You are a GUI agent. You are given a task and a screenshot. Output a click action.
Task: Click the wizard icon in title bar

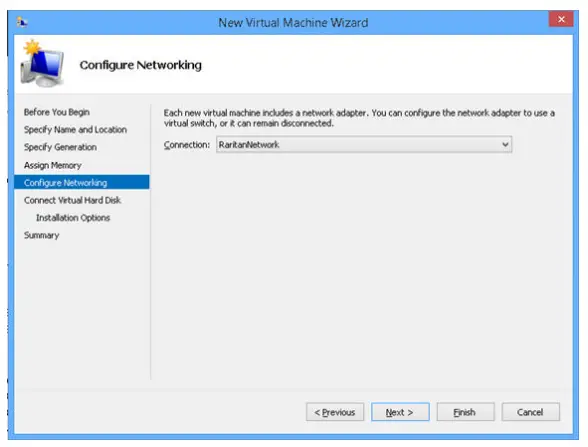coord(22,22)
